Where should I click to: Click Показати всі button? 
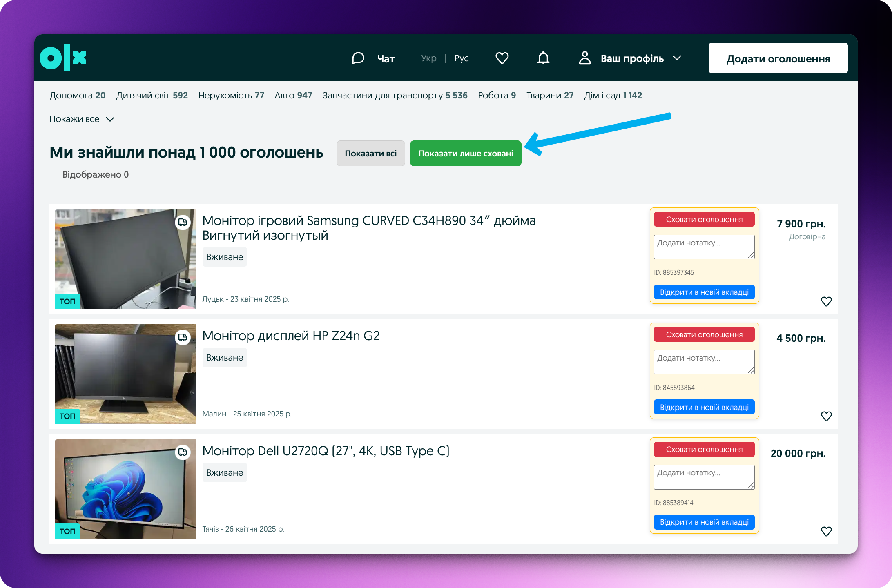[x=371, y=154]
